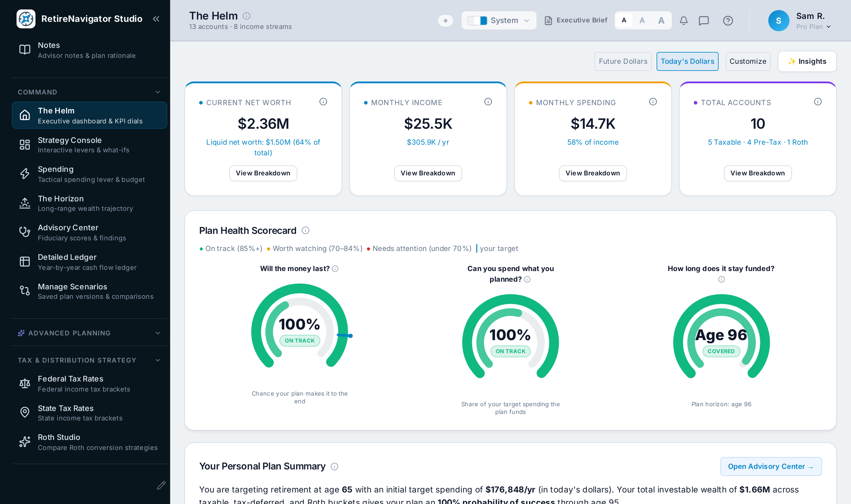851x504 pixels.
Task: Click info icon on Monthly Spending card
Action: point(653,102)
